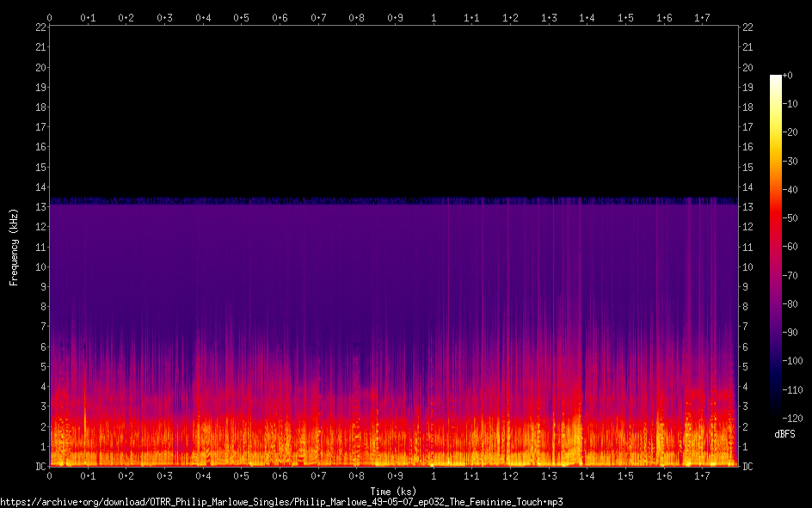The image size is (812, 508).
Task: Click the 1.4 tick on bottom time axis
Action: pyautogui.click(x=587, y=475)
